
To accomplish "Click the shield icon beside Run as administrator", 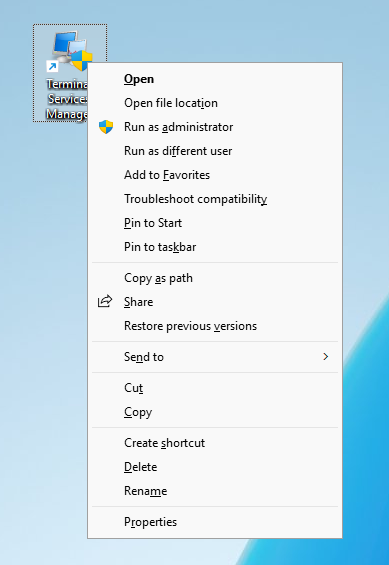I will click(x=106, y=127).
